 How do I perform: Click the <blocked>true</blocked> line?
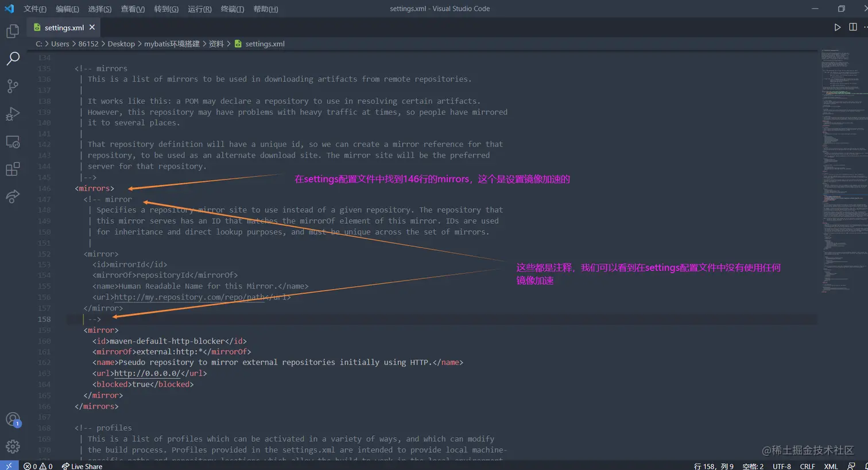(143, 384)
